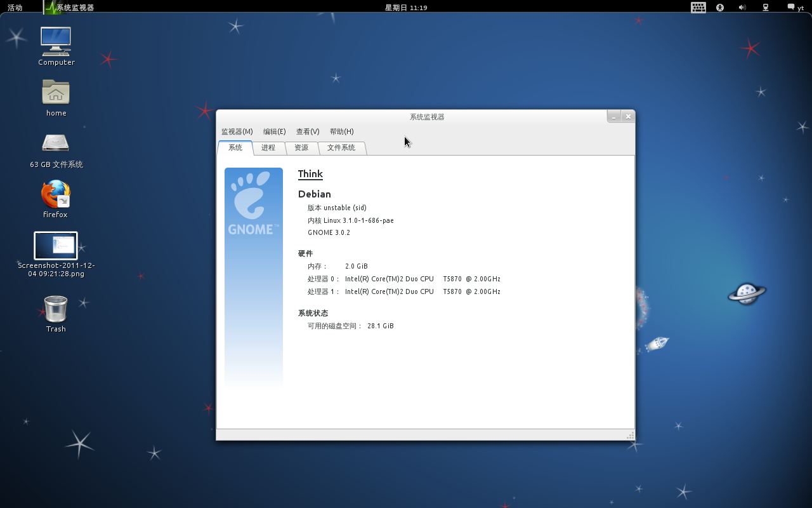The width and height of the screenshot is (812, 508).
Task: Click the 版本 unstable (sid) line
Action: click(x=337, y=208)
